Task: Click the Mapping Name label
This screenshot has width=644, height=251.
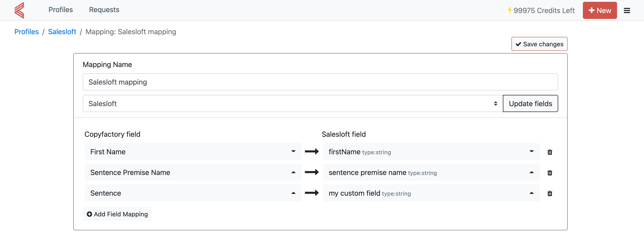Action: click(x=107, y=65)
